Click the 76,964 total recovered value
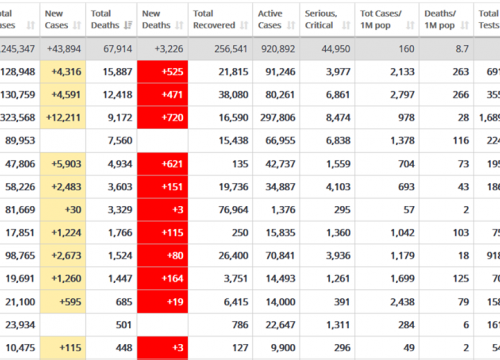 point(233,210)
